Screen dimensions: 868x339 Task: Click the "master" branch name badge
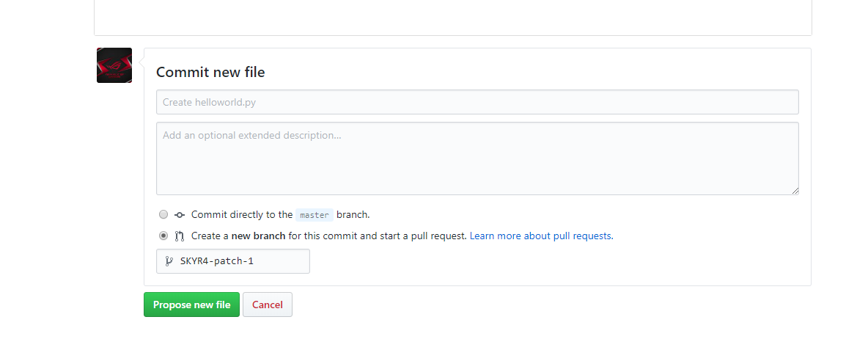[x=315, y=215]
